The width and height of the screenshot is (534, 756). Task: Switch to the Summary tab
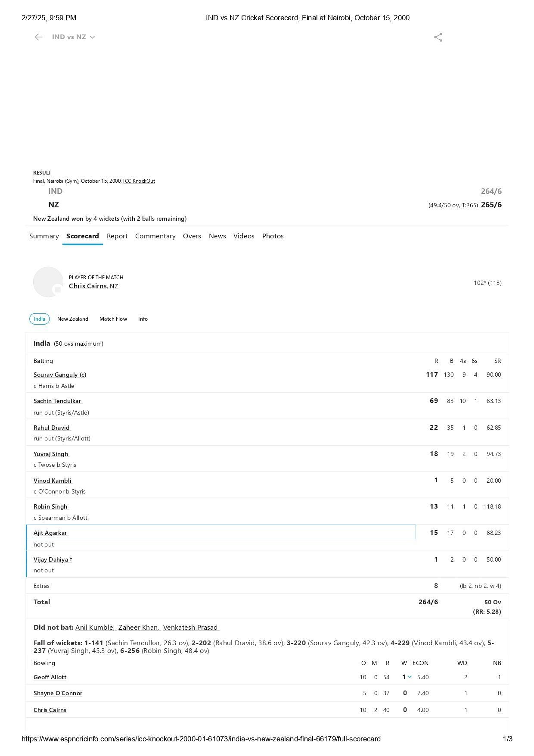coord(44,236)
